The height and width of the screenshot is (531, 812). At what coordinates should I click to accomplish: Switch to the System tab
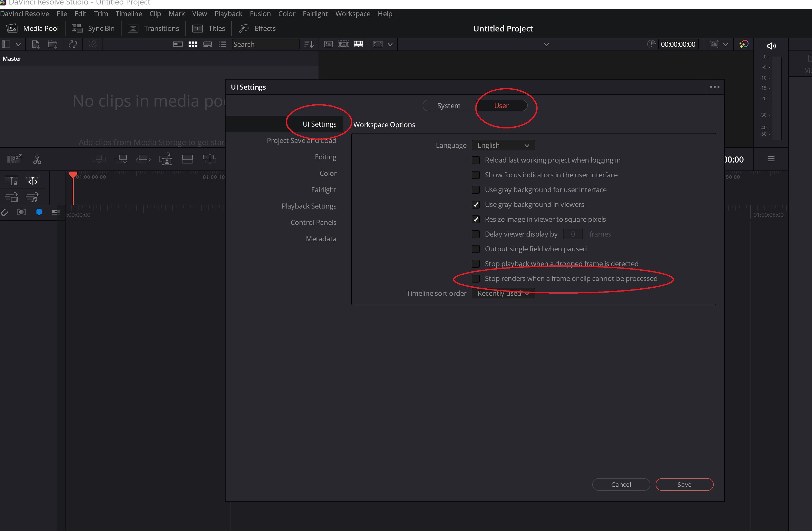pos(449,105)
